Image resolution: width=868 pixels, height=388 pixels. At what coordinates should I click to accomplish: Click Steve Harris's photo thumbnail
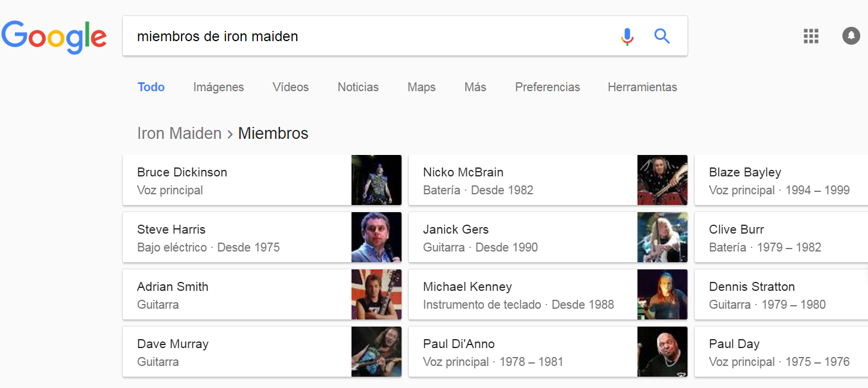click(377, 237)
